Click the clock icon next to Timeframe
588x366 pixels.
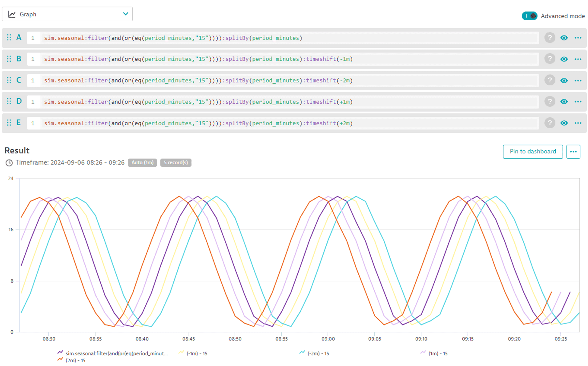click(x=9, y=162)
